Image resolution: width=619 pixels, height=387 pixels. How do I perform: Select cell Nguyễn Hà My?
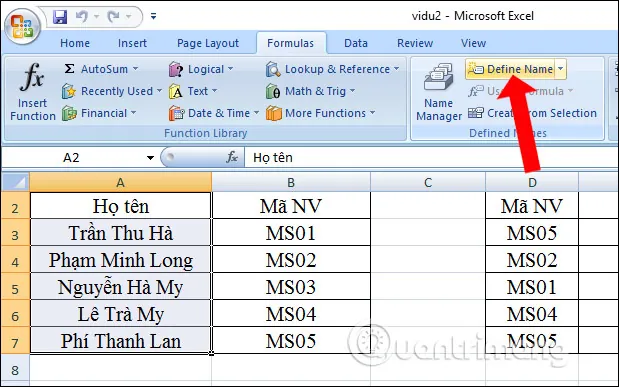coord(121,287)
